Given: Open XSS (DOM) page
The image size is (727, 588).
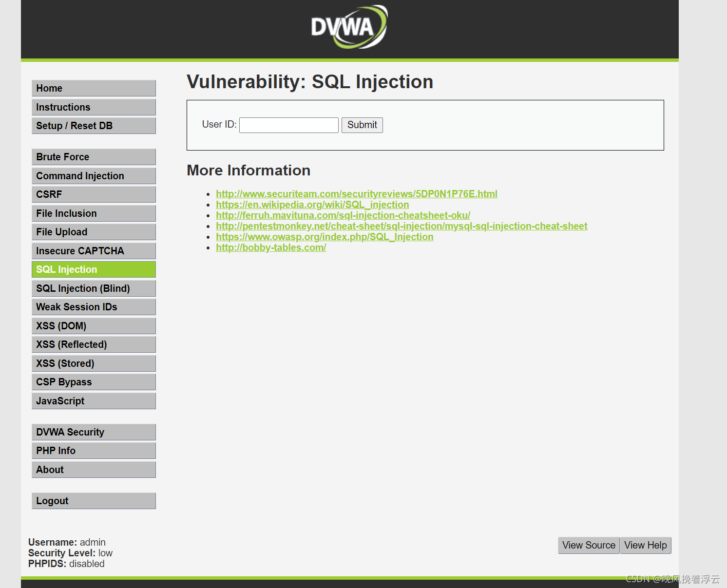Looking at the screenshot, I should coord(94,326).
